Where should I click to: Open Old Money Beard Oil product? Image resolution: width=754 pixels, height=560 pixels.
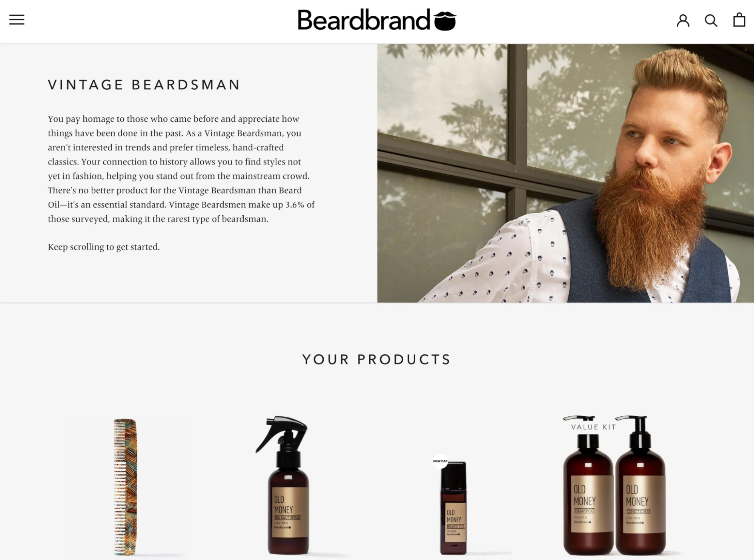point(453,507)
